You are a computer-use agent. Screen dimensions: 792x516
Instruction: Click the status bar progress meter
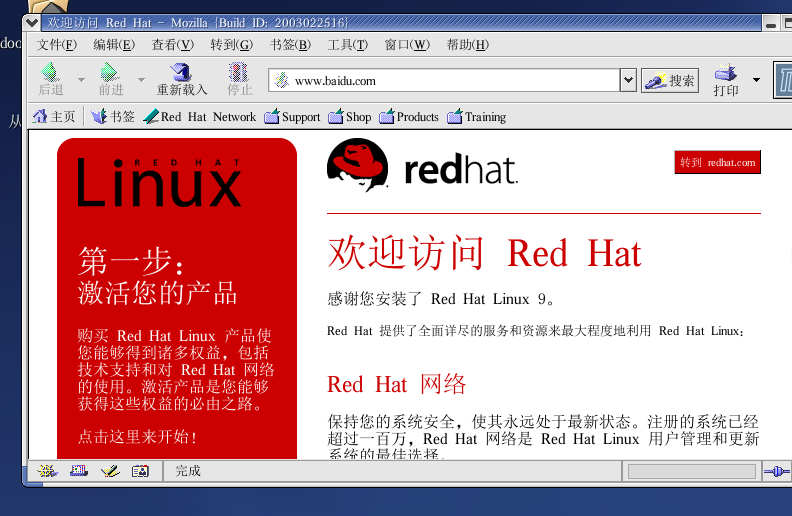click(691, 472)
